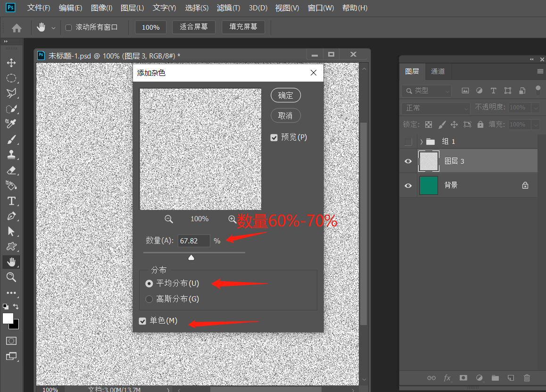Expand the collapsed toolbox arrows

coord(6,41)
